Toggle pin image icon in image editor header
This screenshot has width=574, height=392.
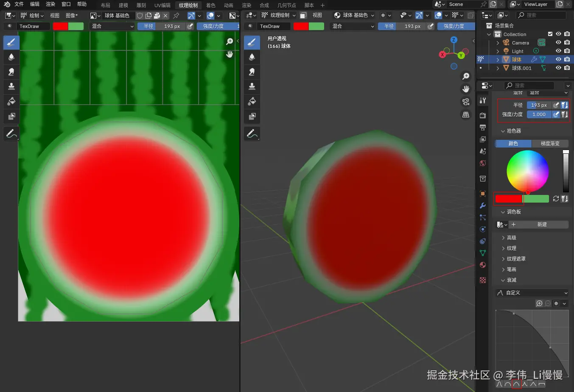click(176, 15)
